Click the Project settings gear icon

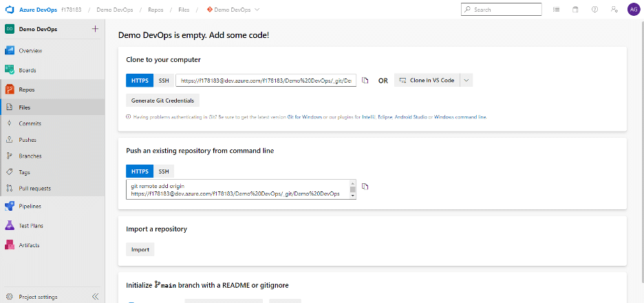point(10,297)
